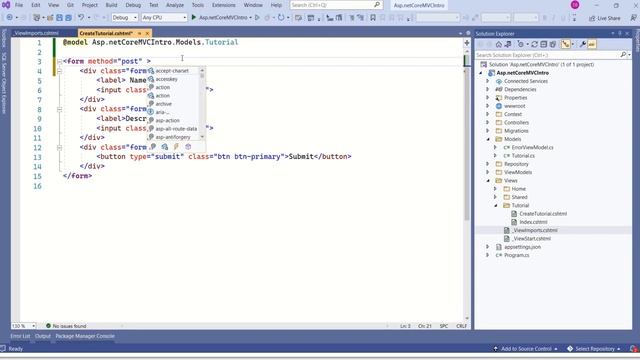The height and width of the screenshot is (360, 640).
Task: Click Select Repository button
Action: 594,349
